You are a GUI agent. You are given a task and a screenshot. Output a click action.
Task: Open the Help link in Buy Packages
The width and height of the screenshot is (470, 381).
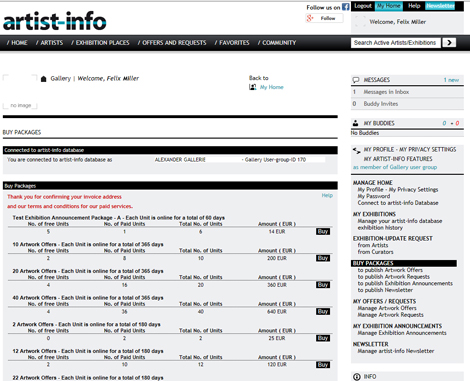click(x=327, y=195)
